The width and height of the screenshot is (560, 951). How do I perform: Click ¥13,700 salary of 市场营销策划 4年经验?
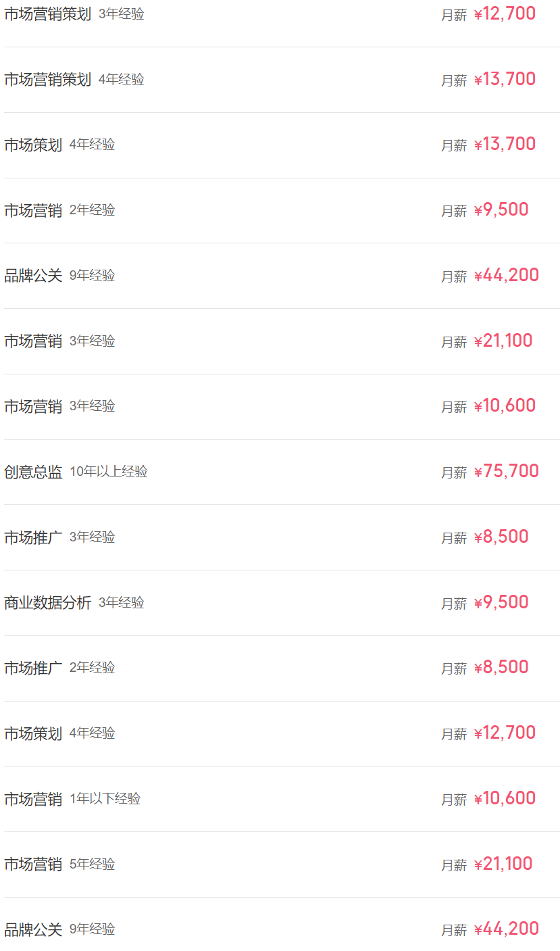click(x=505, y=79)
